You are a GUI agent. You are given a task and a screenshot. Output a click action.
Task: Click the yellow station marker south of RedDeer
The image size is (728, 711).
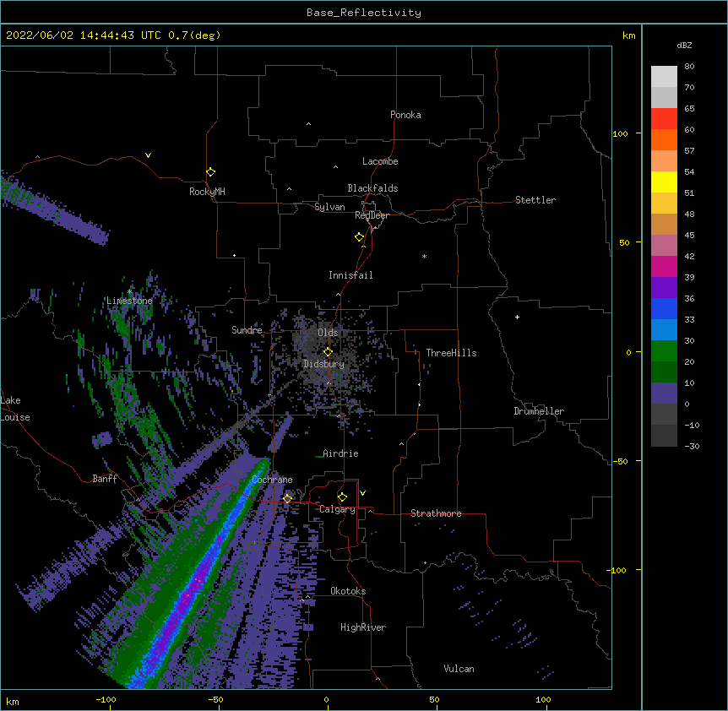click(360, 237)
